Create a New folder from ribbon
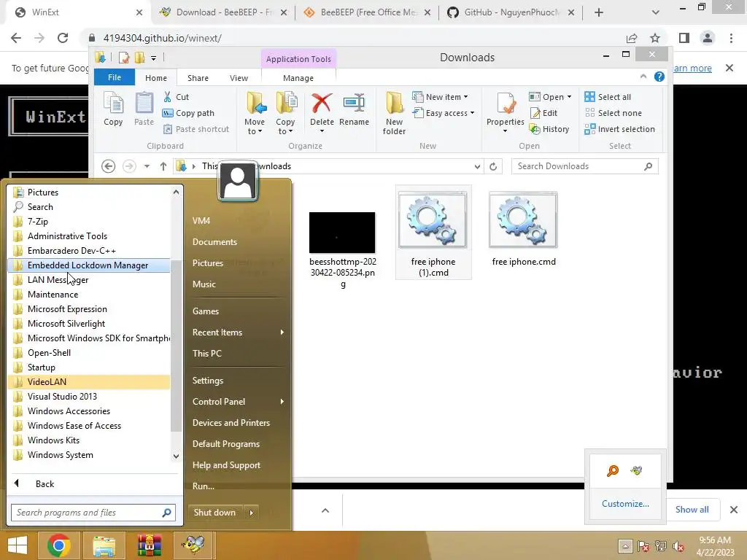Viewport: 747px width, 560px height. click(x=395, y=113)
